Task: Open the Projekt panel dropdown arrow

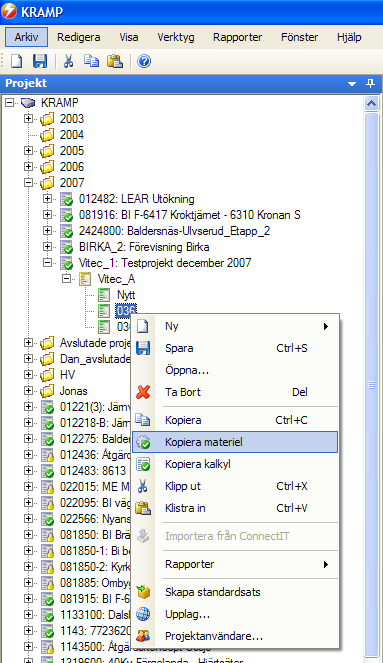Action: [x=352, y=84]
